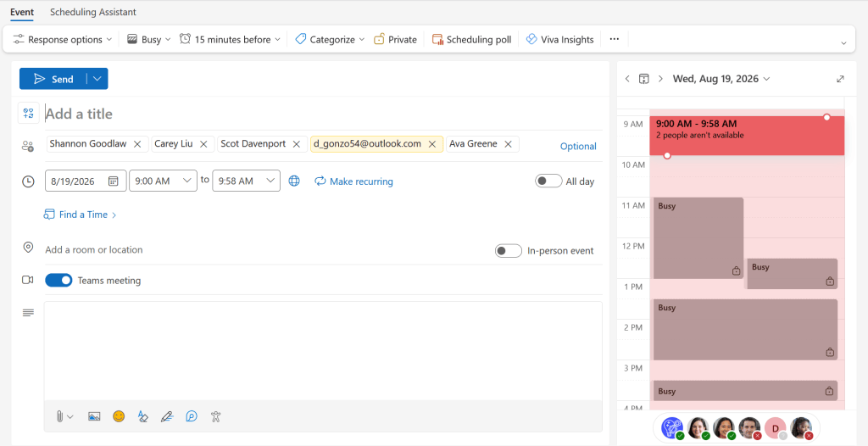This screenshot has width=868, height=446.
Task: Click the event start handle on time block
Action: [826, 117]
